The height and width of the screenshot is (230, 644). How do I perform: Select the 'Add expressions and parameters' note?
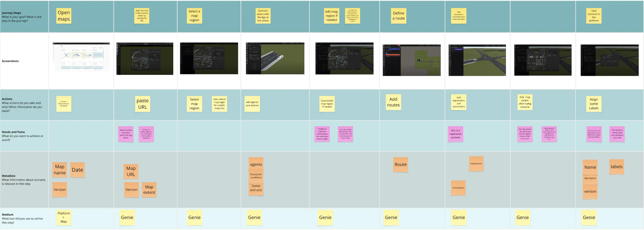click(x=459, y=102)
